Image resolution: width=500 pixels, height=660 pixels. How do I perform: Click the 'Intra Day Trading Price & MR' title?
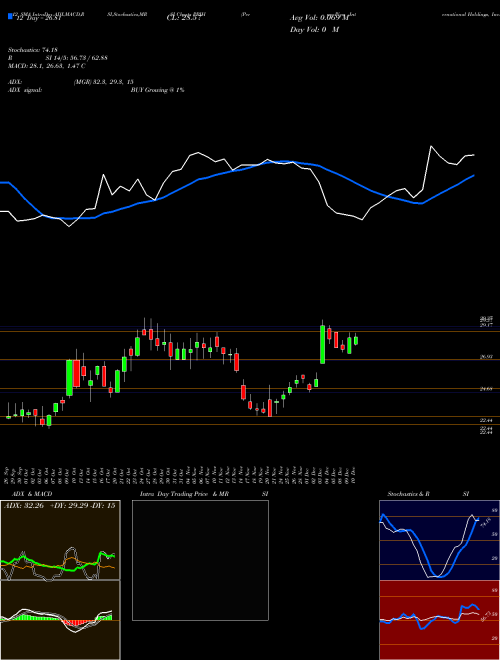pyautogui.click(x=184, y=494)
